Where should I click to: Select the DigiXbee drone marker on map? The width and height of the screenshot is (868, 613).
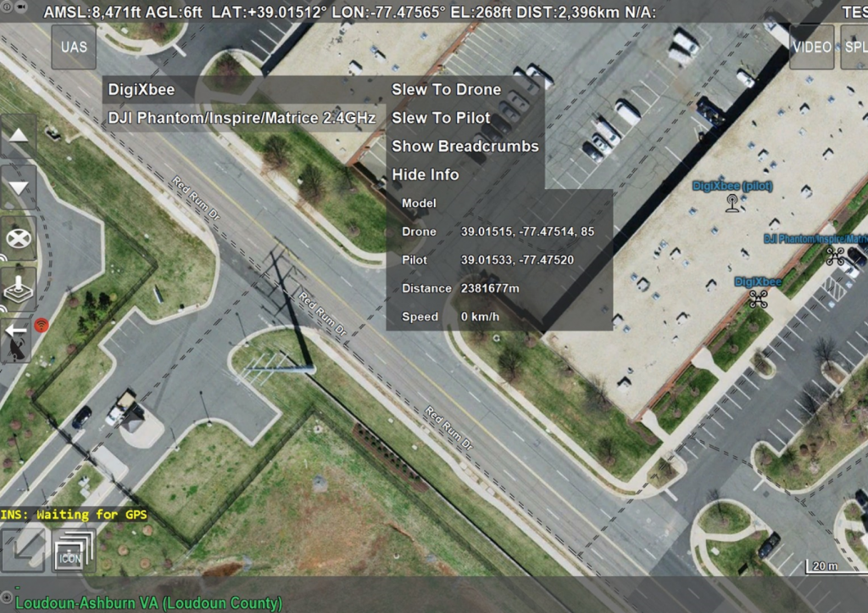758,299
